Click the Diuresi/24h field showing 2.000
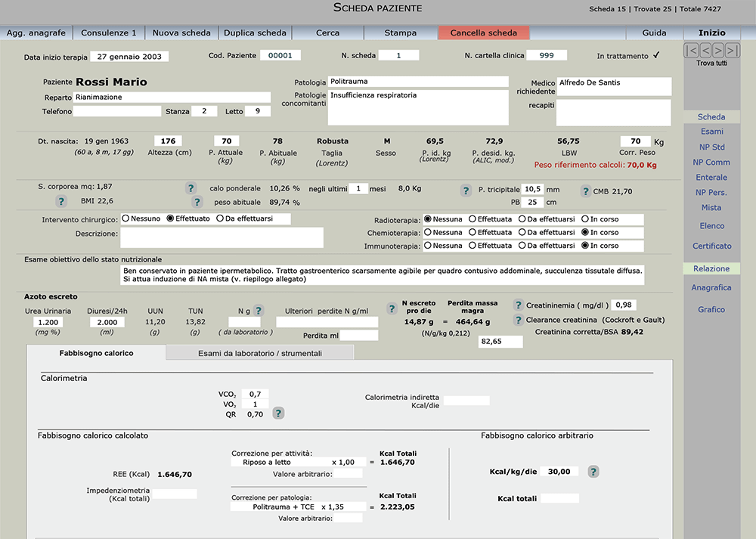 click(x=107, y=322)
